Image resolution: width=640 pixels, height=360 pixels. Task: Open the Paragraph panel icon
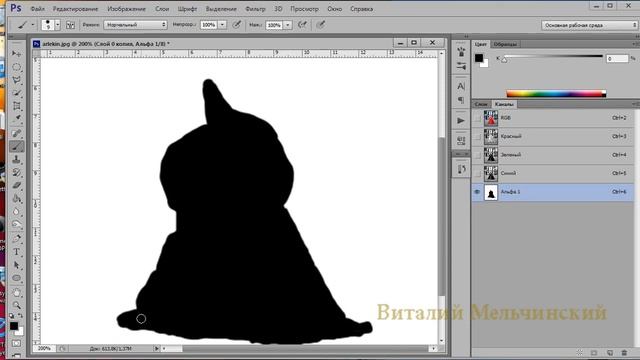(461, 100)
